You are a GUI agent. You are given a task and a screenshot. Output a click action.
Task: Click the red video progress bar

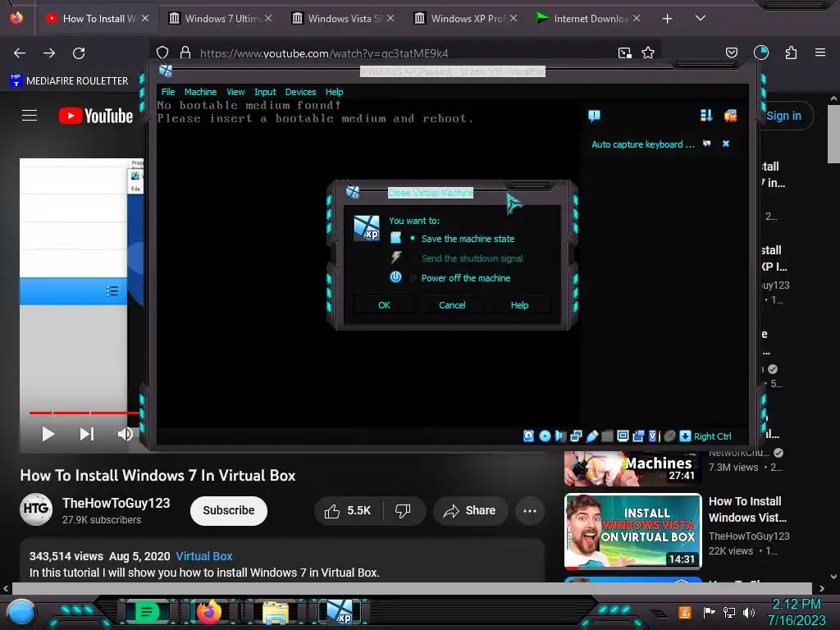[84, 413]
